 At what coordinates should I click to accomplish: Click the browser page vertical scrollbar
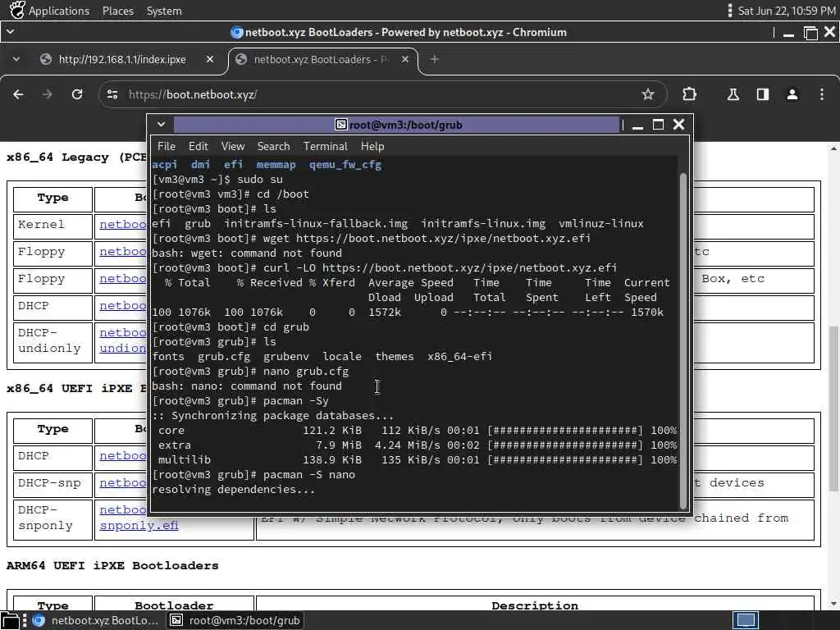coord(833,407)
